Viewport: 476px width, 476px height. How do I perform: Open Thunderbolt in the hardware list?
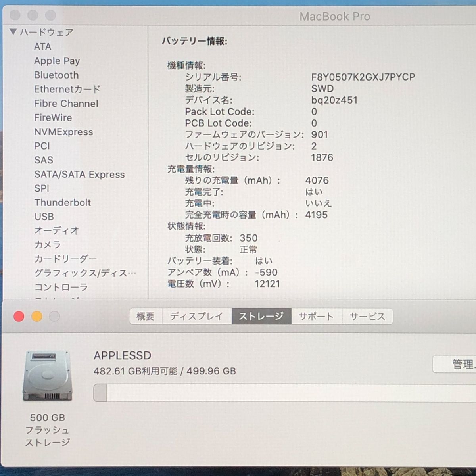[63, 203]
